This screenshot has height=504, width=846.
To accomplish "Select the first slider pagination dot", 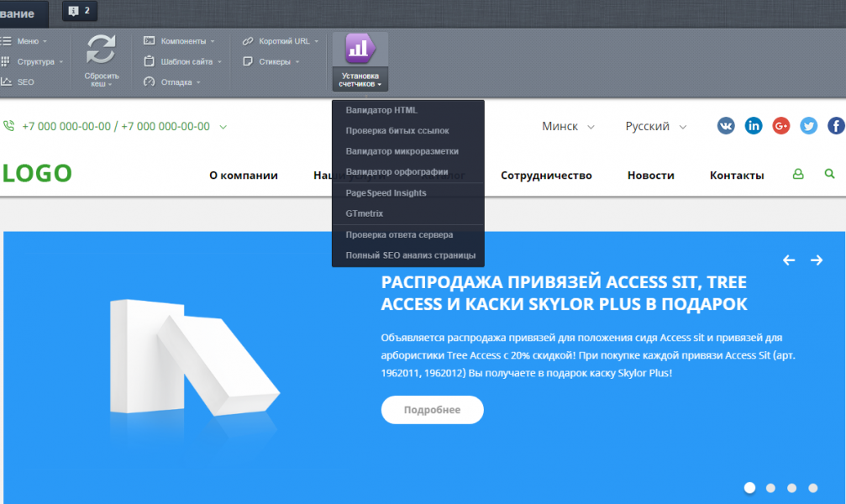I will coord(749,488).
